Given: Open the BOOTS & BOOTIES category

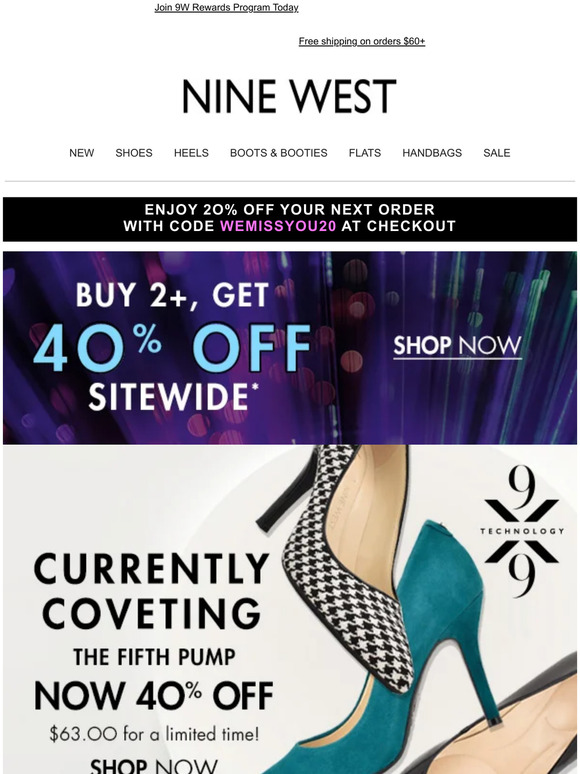Looking at the screenshot, I should click(x=278, y=153).
